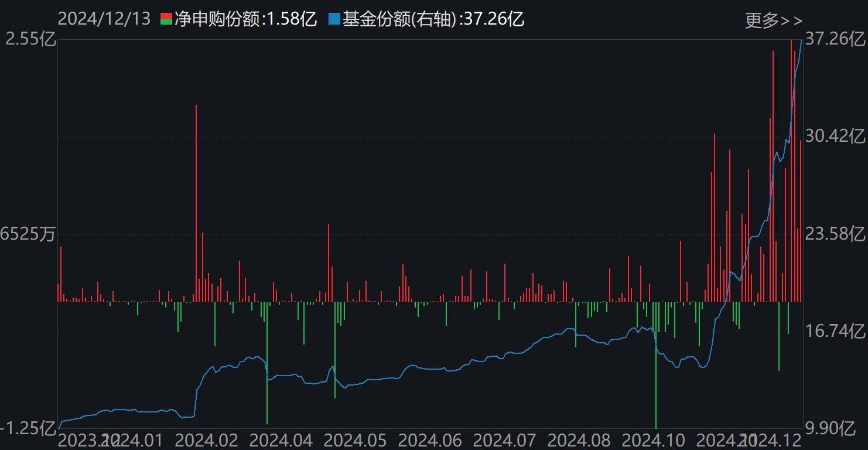Open the 更多>> link
The width and height of the screenshot is (868, 450).
tap(773, 21)
